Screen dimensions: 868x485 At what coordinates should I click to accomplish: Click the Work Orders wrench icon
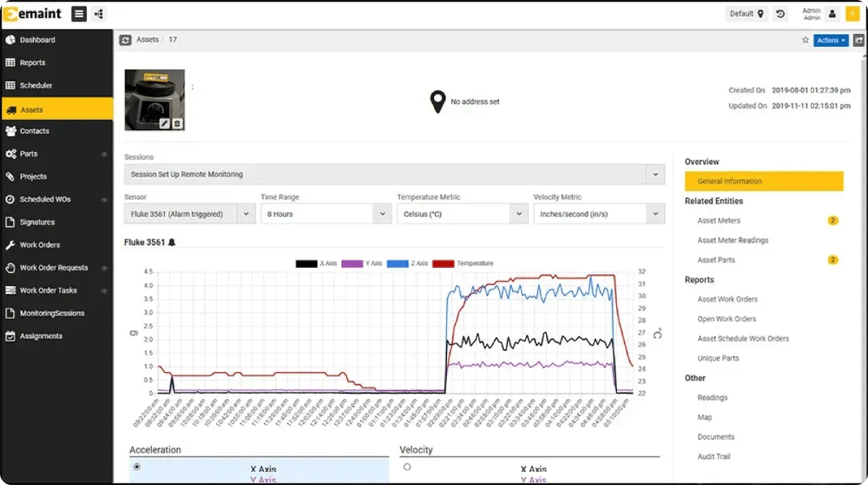click(10, 245)
